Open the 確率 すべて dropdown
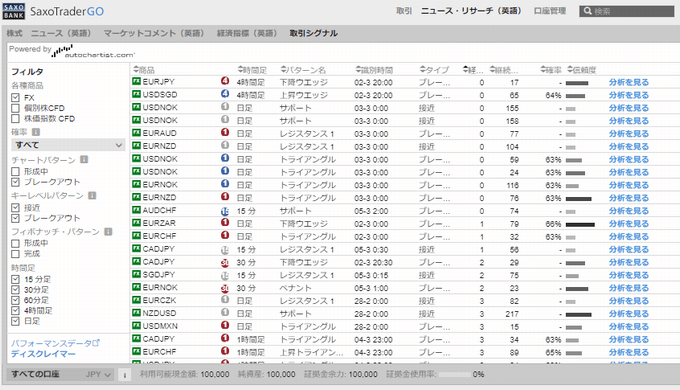680x390 pixels. click(x=68, y=145)
